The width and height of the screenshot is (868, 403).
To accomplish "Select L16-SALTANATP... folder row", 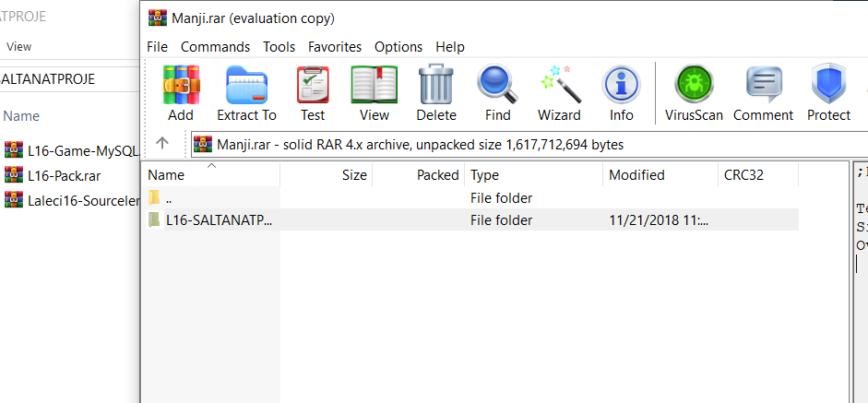I will [470, 219].
